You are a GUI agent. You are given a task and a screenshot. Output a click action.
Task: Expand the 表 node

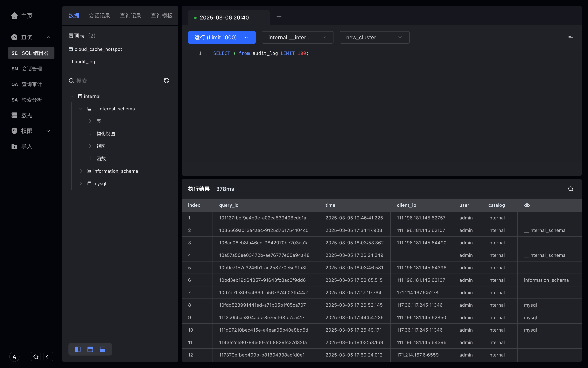(90, 121)
